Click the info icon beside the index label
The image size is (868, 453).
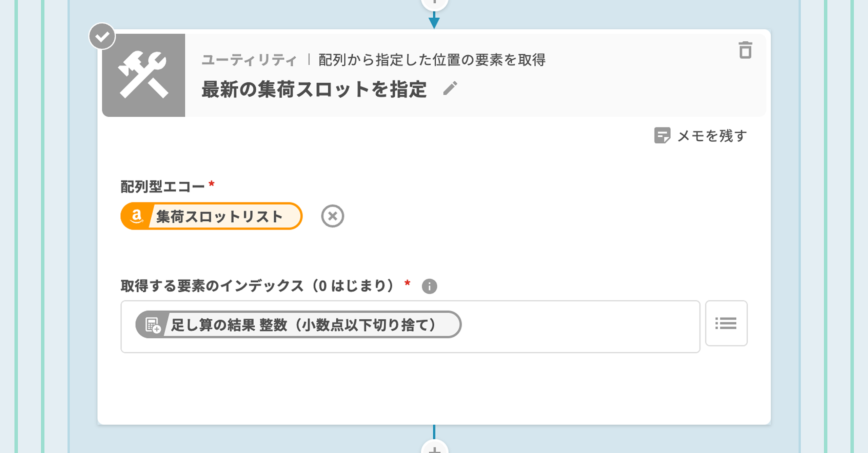429,286
